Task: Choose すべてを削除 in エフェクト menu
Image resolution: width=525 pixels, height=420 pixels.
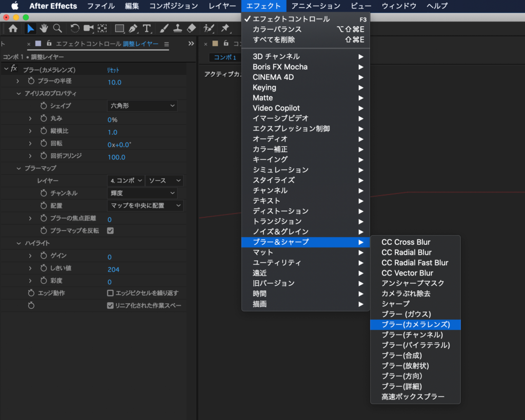Action: (306, 39)
